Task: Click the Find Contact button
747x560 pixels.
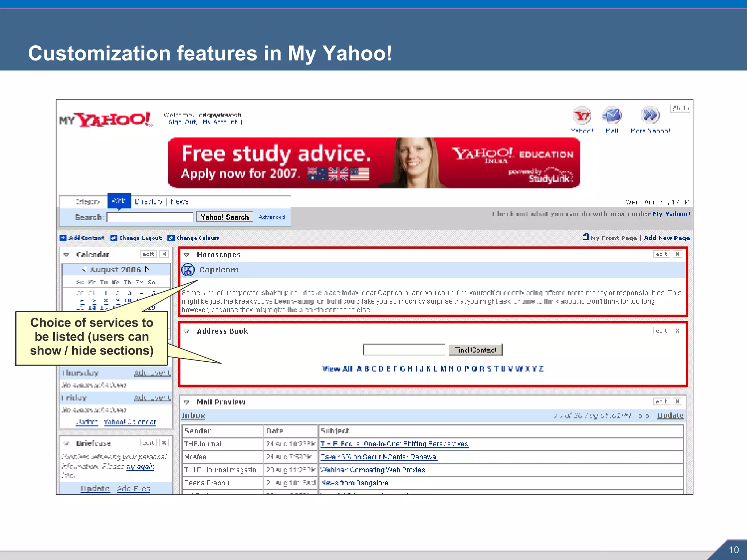Action: click(x=476, y=350)
